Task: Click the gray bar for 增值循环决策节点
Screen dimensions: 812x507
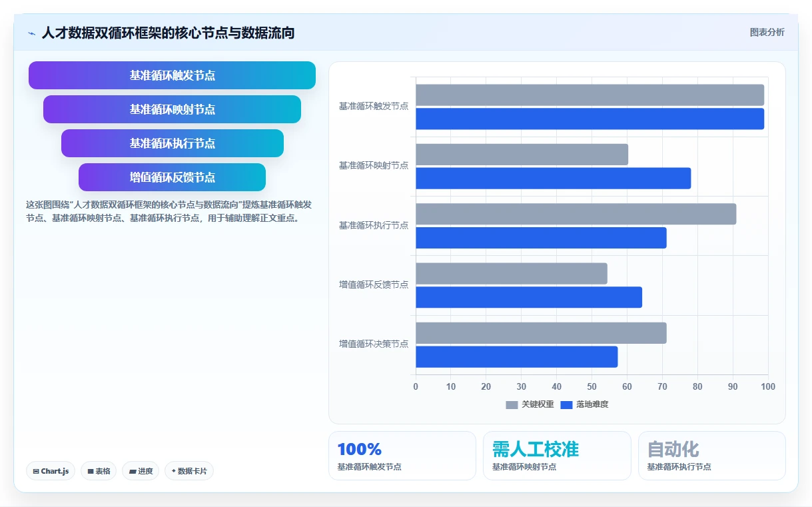Action: pyautogui.click(x=541, y=333)
